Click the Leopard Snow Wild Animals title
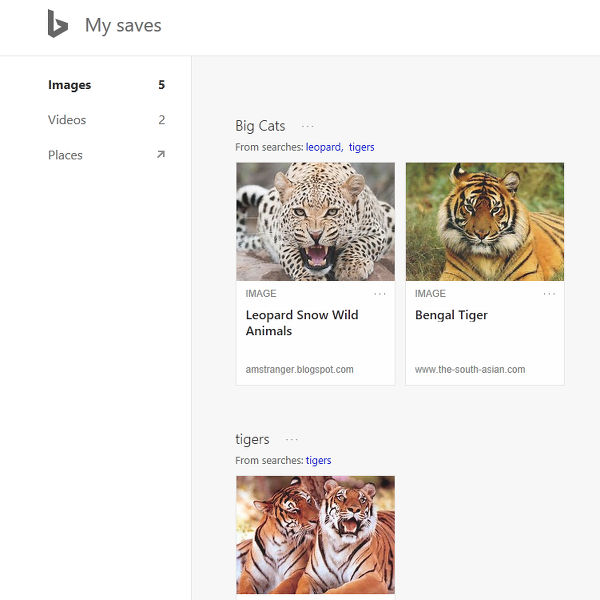Viewport: 600px width, 600px height. coord(302,323)
